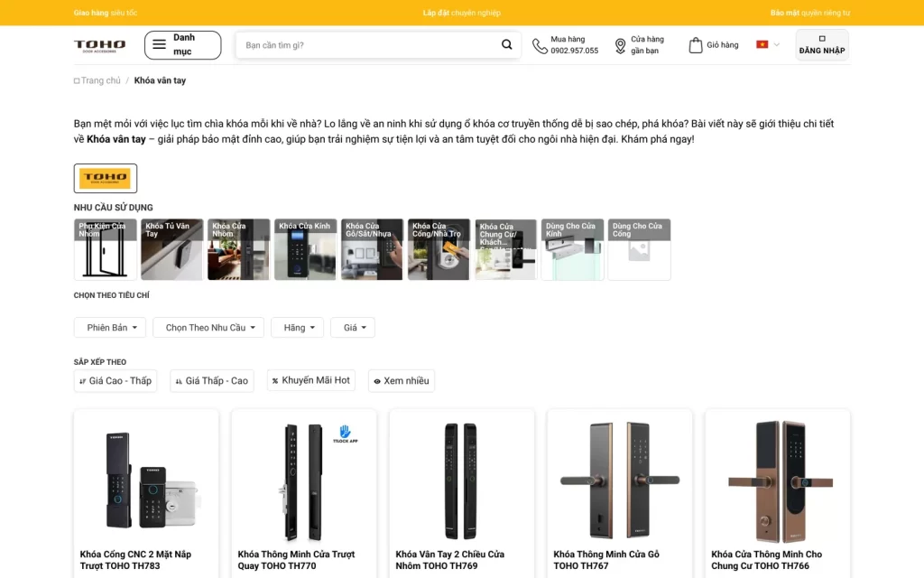Select Phụ Kiện Cửa Nhôm category tile
924x578 pixels.
coord(106,249)
